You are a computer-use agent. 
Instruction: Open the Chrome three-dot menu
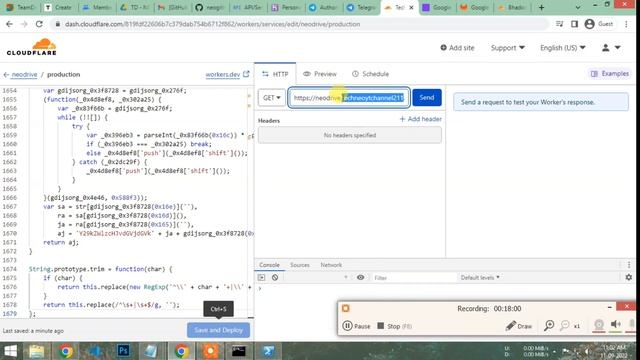tap(627, 24)
